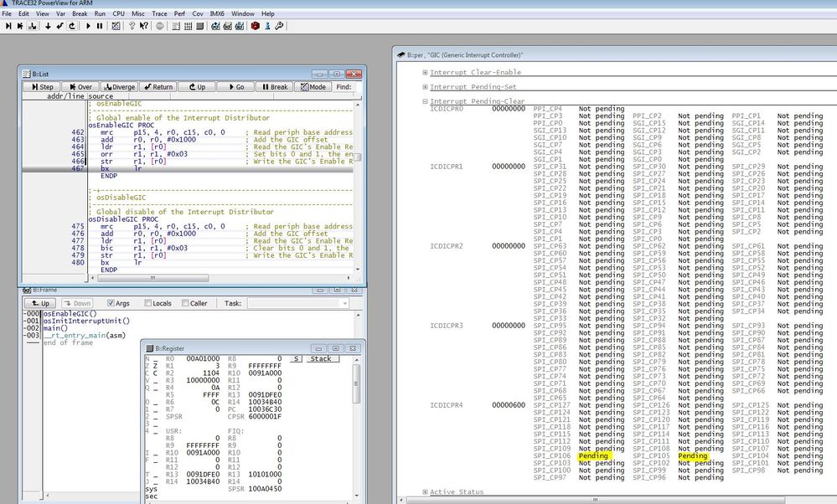Click the B::List window title icon
The width and height of the screenshot is (837, 504).
[x=27, y=75]
